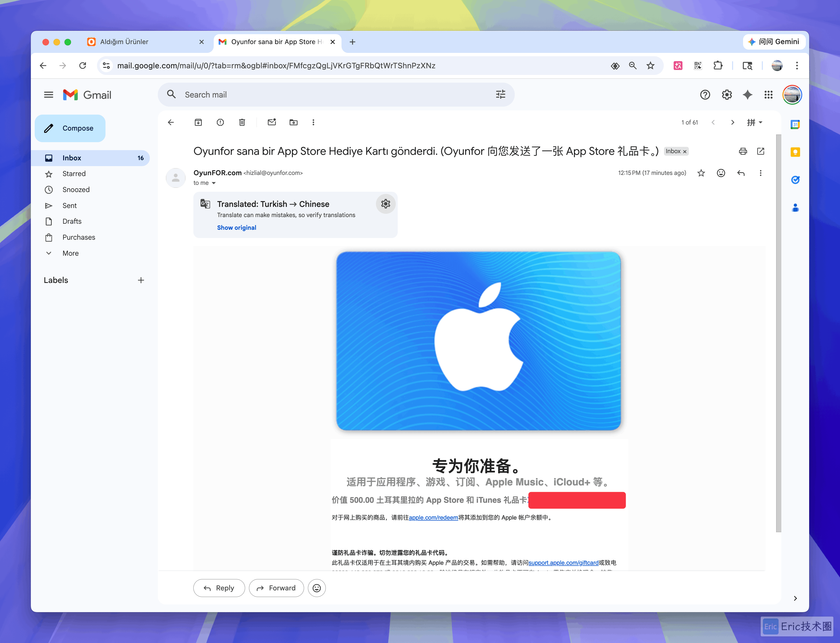Open Google Keep side panel
The image size is (840, 643).
(x=795, y=152)
